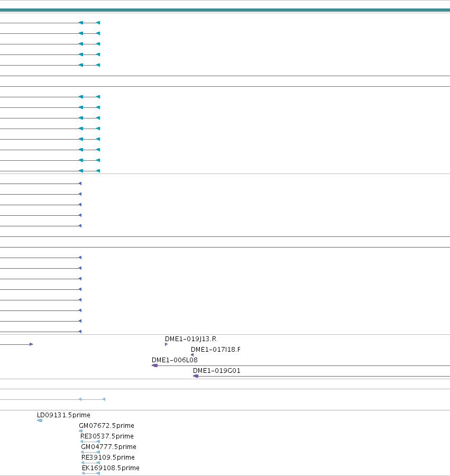This screenshot has height=476, width=450.
Task: Click the DME1-006L08 feature label
Action: [x=175, y=360]
